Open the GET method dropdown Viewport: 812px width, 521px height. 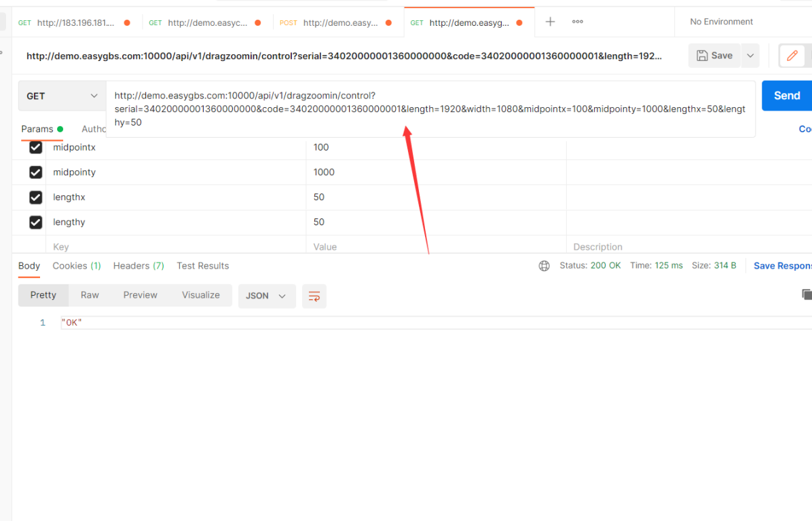(62, 96)
